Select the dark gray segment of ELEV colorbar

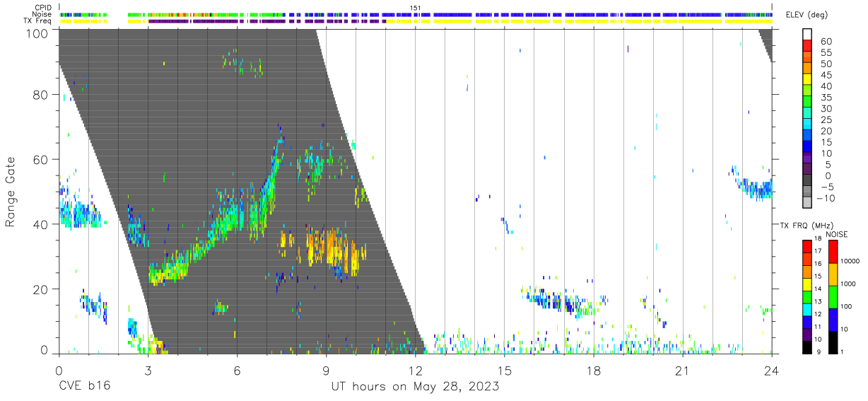pyautogui.click(x=808, y=181)
